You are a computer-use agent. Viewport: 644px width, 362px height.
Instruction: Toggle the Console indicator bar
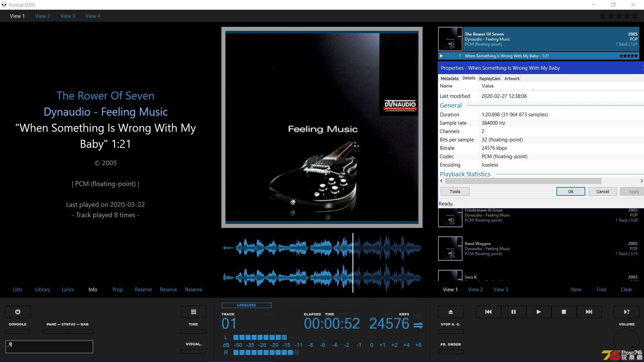[18, 331]
